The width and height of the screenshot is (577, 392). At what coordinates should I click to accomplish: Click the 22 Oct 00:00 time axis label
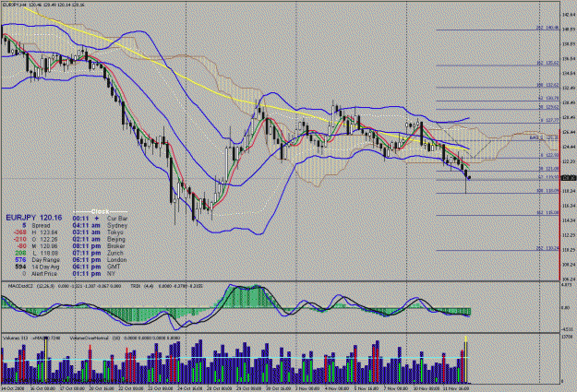[x=131, y=388]
